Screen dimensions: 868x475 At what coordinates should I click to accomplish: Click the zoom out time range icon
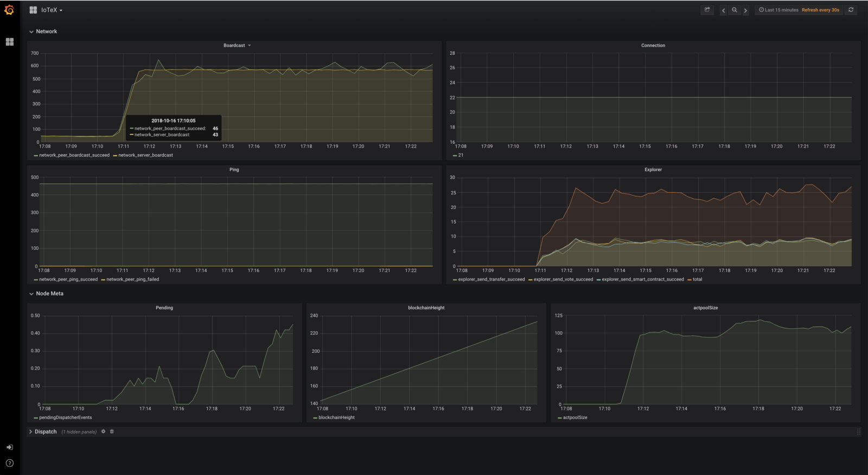coord(735,10)
